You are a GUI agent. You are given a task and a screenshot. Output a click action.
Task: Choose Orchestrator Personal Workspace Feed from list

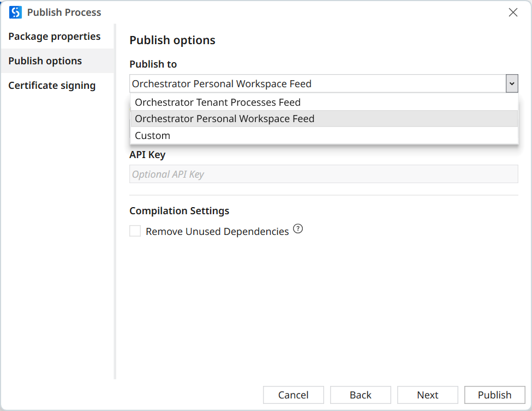pyautogui.click(x=224, y=119)
